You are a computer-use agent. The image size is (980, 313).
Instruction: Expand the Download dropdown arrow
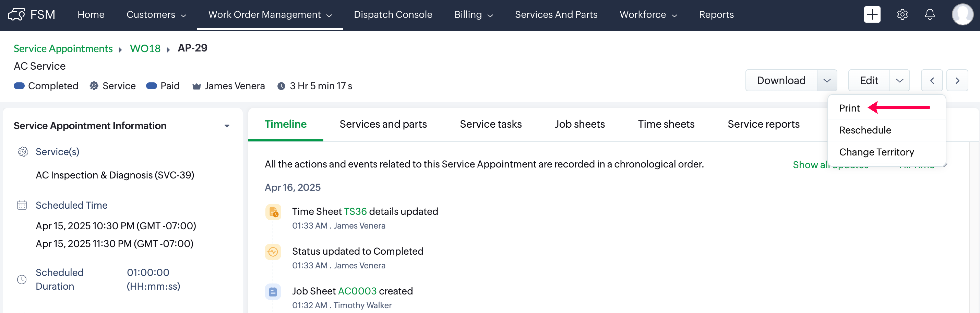[827, 80]
